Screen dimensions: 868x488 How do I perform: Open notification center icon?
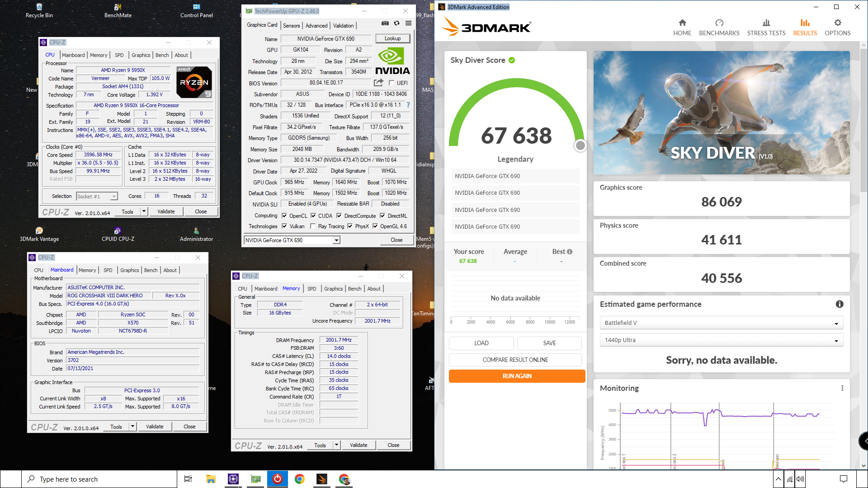844,479
